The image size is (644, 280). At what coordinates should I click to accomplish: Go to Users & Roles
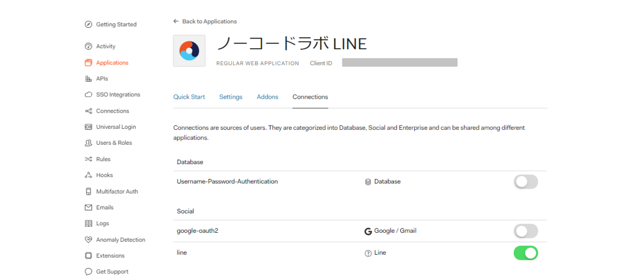(114, 143)
